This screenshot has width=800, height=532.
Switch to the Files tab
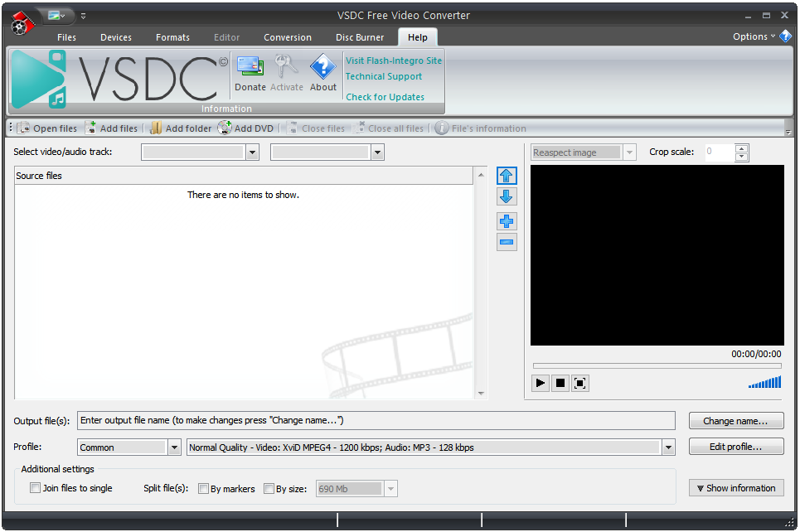tap(66, 37)
